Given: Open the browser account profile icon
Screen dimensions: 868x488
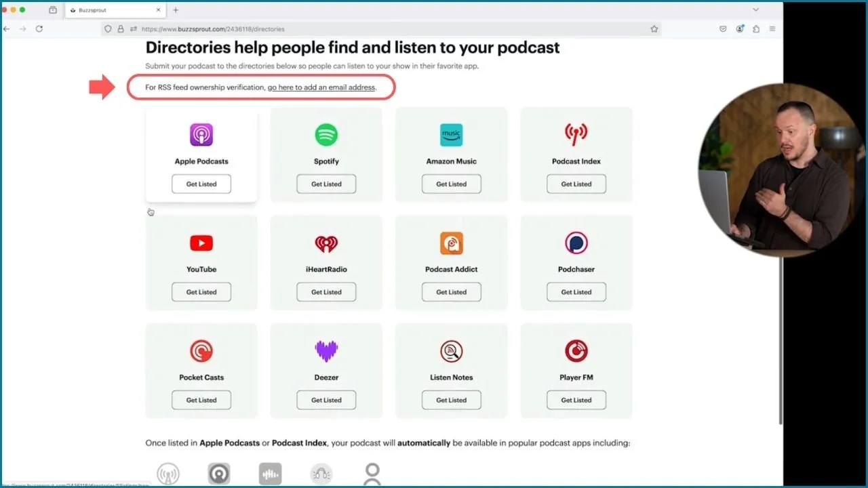Looking at the screenshot, I should click(x=740, y=29).
